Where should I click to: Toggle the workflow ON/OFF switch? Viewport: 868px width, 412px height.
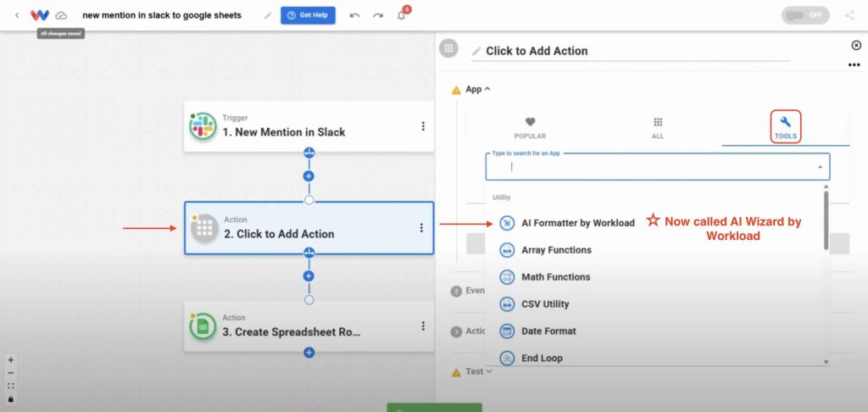(x=805, y=15)
